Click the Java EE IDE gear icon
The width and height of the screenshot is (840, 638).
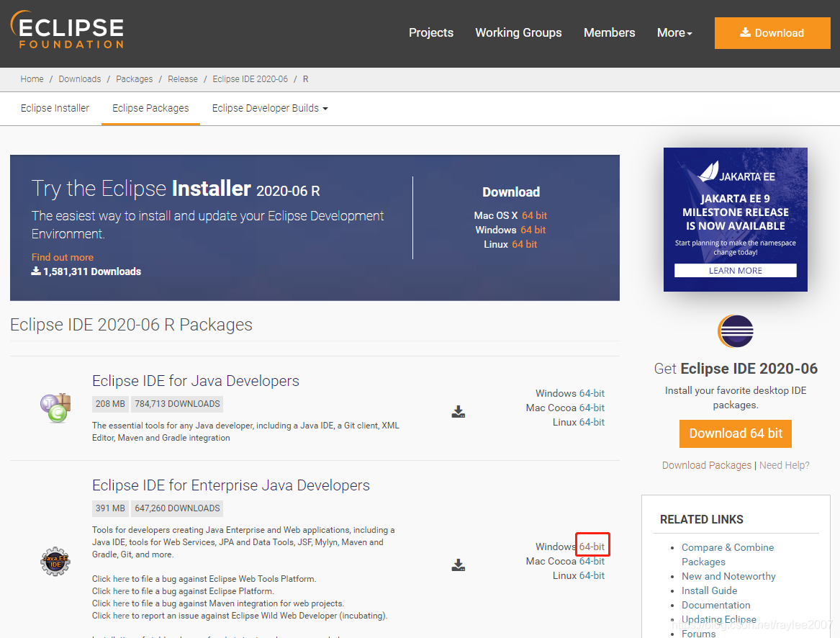coord(55,562)
